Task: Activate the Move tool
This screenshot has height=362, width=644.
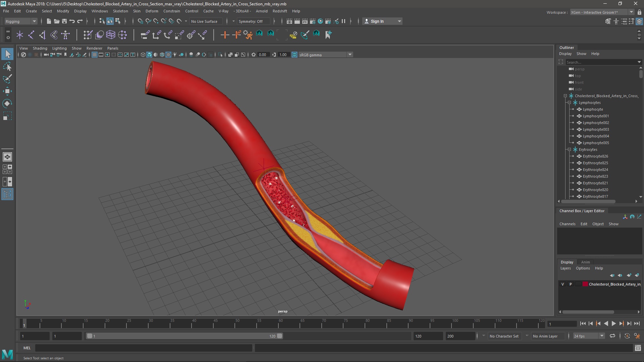Action: (7, 91)
